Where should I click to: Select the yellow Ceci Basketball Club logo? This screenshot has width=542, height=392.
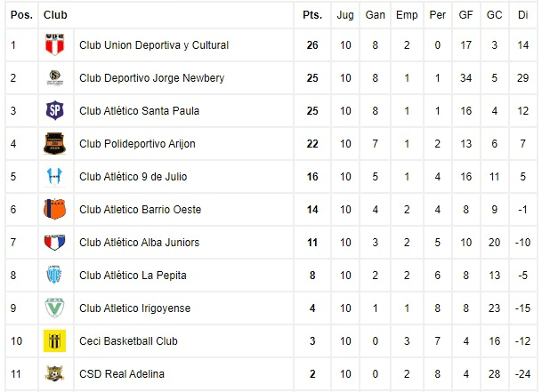pos(54,340)
